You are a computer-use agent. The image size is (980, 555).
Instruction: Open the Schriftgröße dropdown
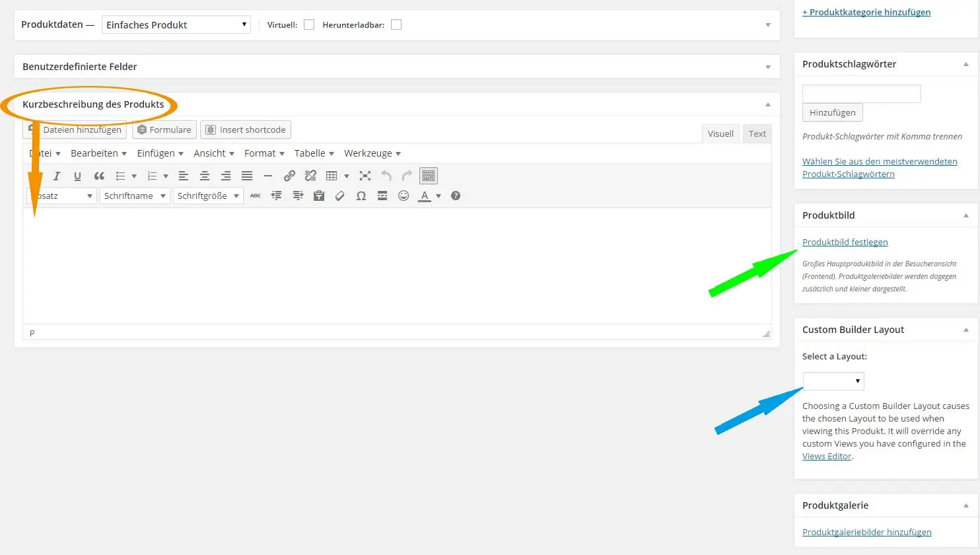coord(208,196)
